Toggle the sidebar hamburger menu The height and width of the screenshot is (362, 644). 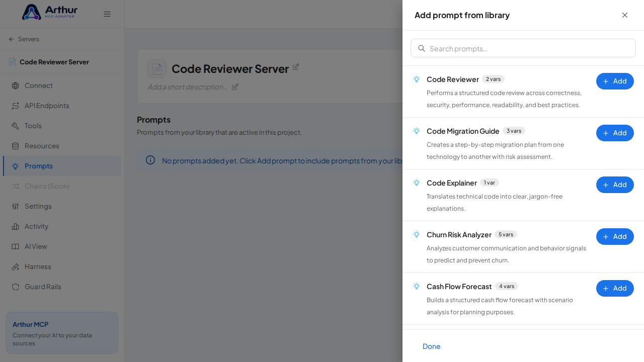coord(107,14)
